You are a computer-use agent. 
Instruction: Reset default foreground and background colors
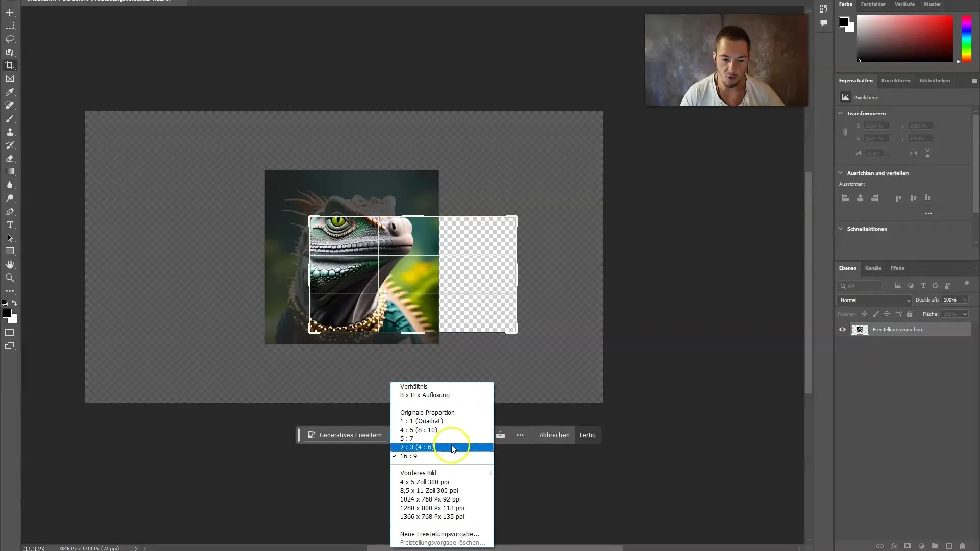tap(5, 303)
